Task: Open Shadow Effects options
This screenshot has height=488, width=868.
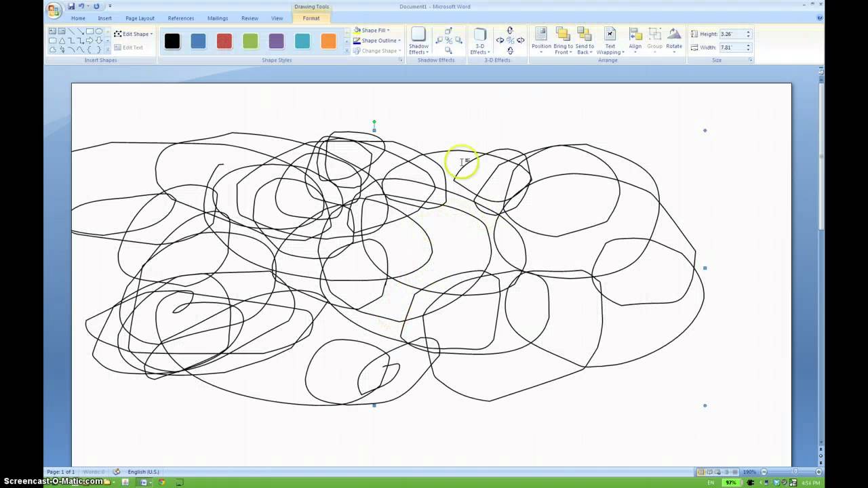Action: [x=418, y=41]
